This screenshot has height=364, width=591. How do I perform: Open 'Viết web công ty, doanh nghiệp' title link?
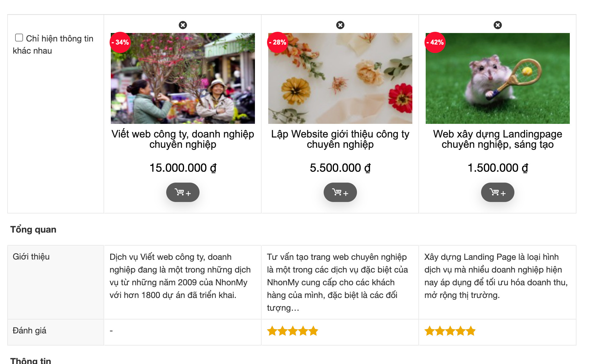coord(183,139)
